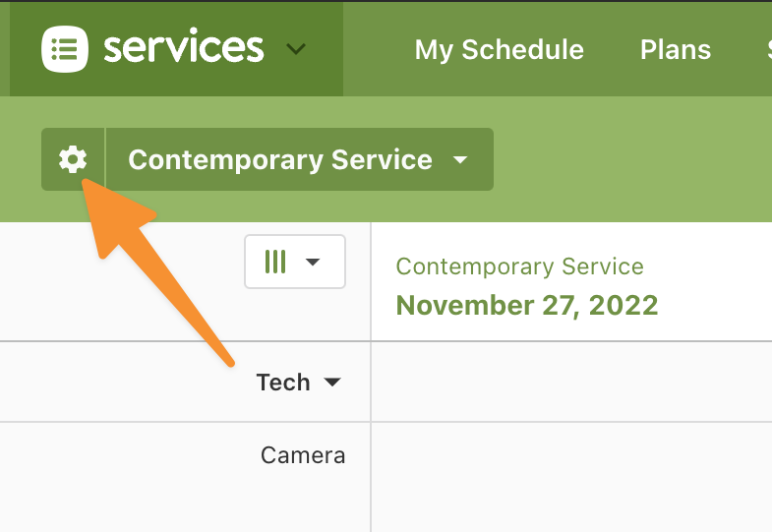Click the partially visible menu item after Plans

(x=769, y=50)
